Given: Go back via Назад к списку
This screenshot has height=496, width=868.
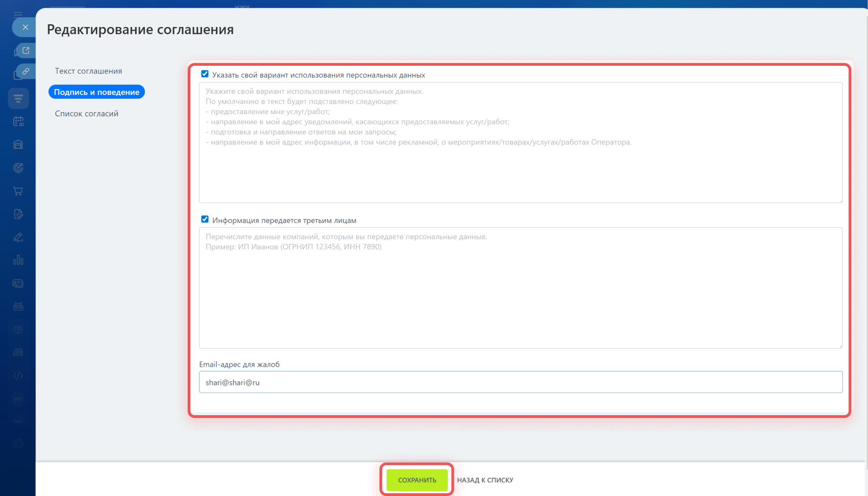Looking at the screenshot, I should (485, 480).
